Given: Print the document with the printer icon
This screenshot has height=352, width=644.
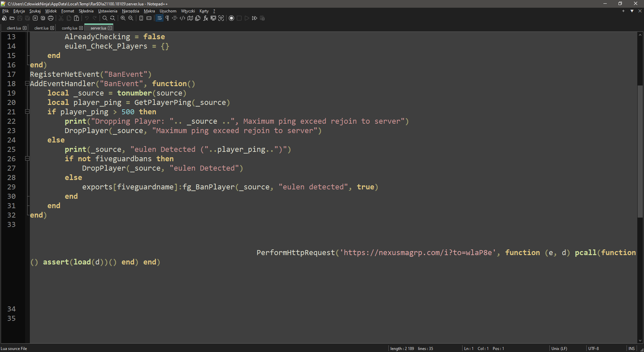Looking at the screenshot, I should point(51,18).
